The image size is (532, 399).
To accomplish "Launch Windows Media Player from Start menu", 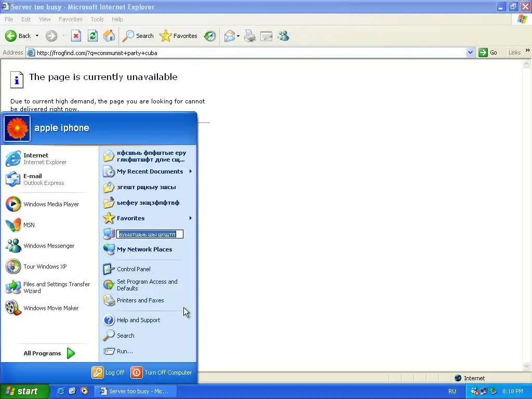I will tap(49, 204).
